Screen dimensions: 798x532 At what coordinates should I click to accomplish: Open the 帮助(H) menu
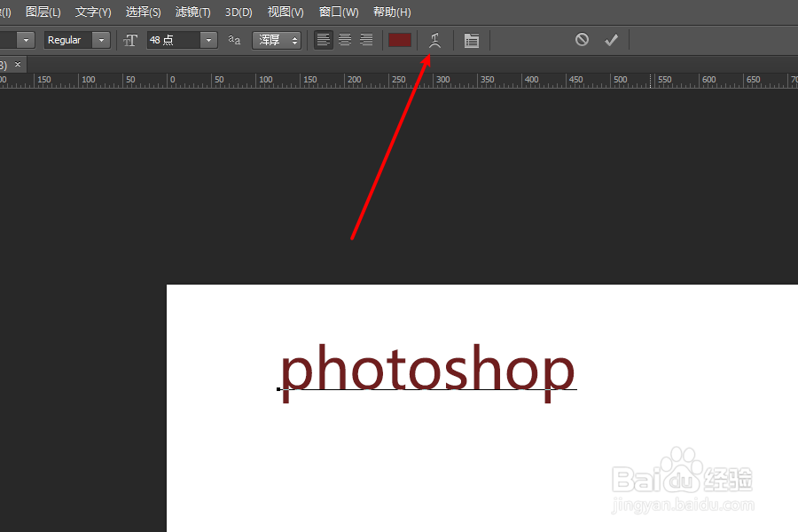392,12
